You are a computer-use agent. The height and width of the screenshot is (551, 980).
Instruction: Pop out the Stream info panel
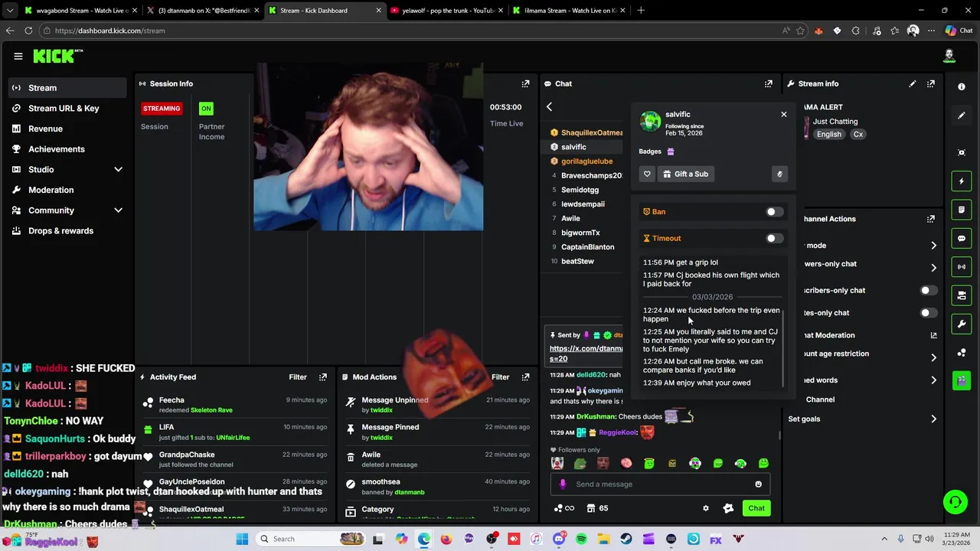931,83
